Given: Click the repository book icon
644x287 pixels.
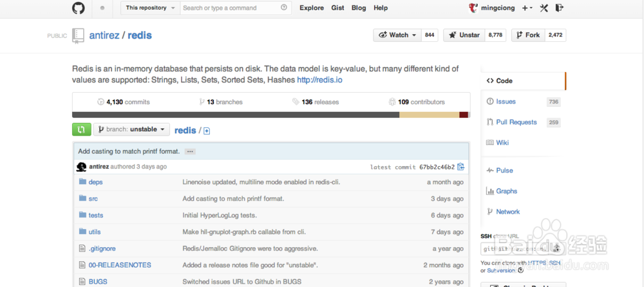Looking at the screenshot, I should (x=78, y=36).
